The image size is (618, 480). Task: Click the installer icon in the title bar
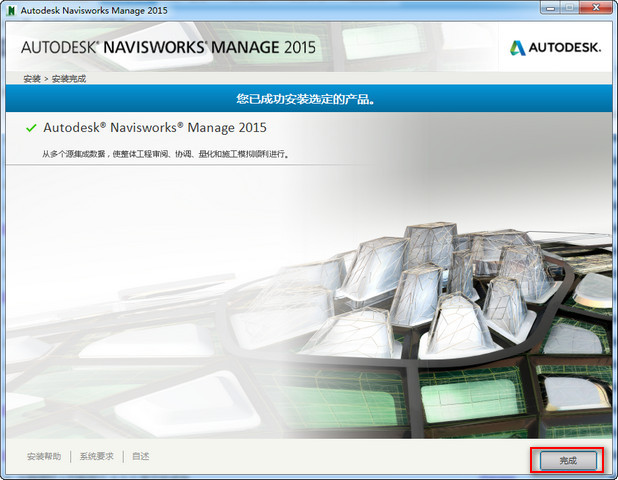(11, 10)
